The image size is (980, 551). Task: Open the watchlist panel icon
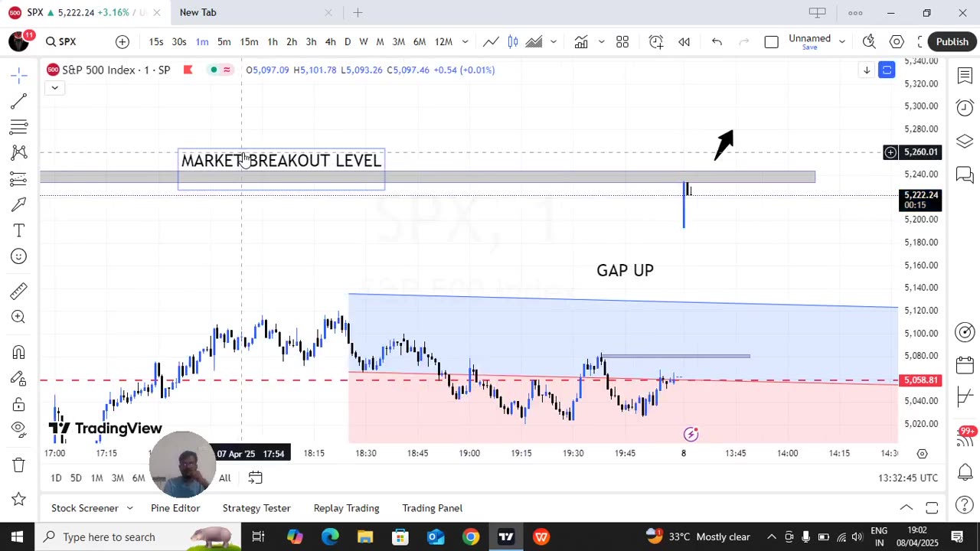(965, 75)
